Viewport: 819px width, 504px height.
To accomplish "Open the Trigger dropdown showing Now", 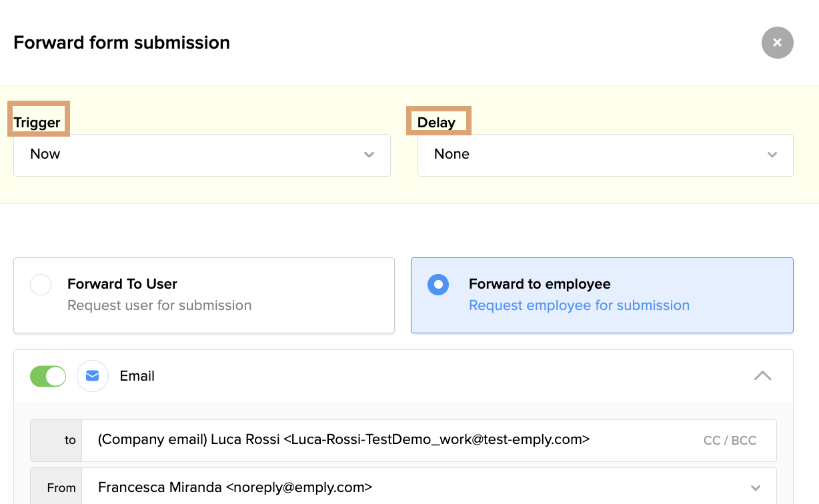I will pyautogui.click(x=200, y=155).
